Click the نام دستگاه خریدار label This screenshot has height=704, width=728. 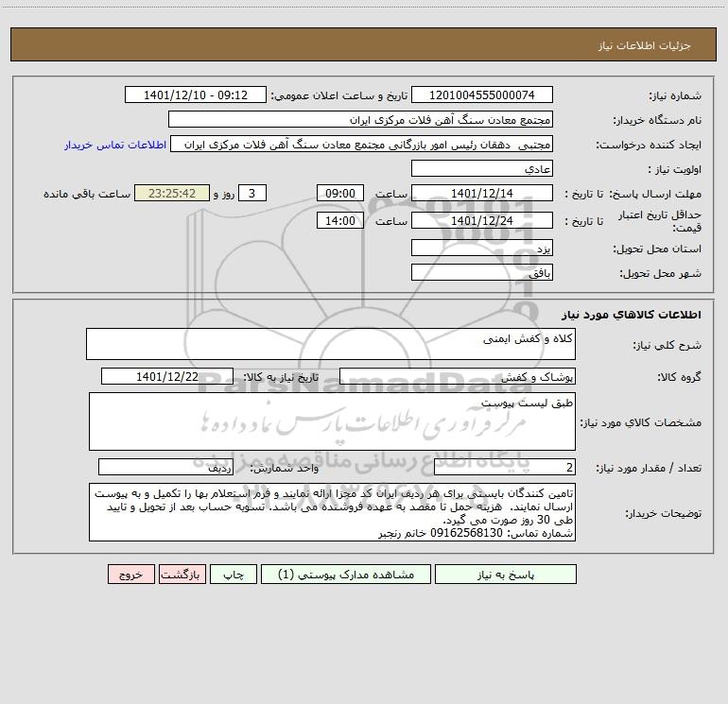click(x=657, y=120)
